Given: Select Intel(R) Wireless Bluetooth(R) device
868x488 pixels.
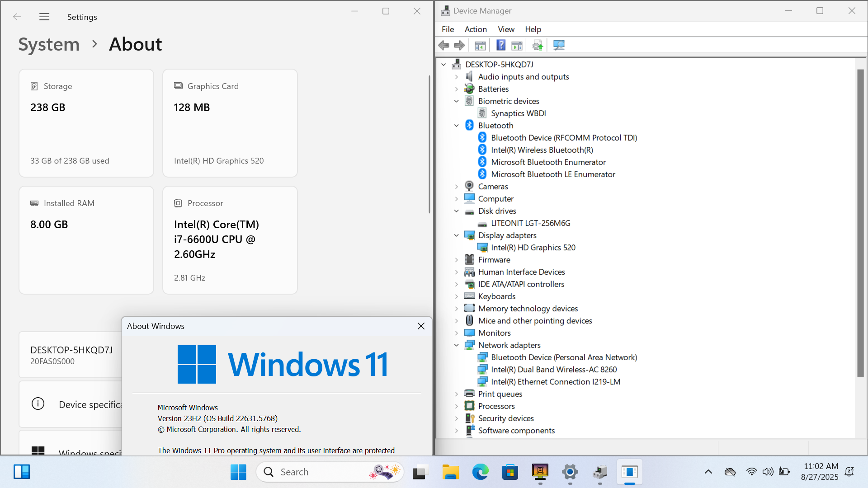Looking at the screenshot, I should tap(542, 150).
